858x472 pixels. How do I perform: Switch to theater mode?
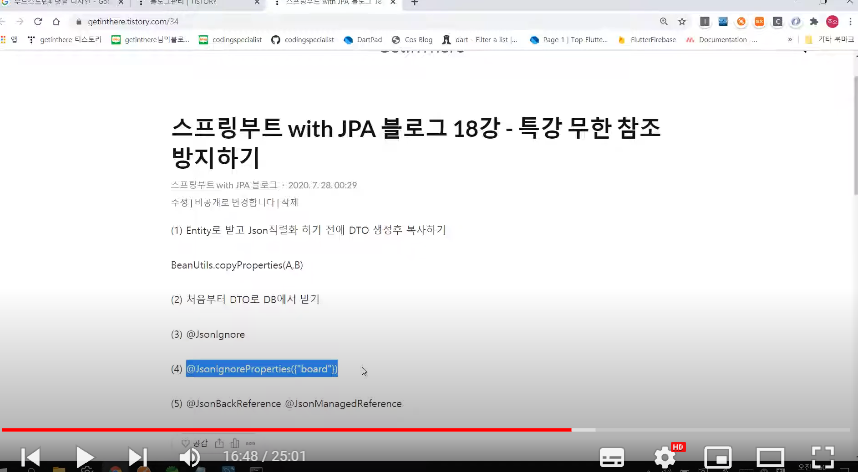tap(770, 457)
